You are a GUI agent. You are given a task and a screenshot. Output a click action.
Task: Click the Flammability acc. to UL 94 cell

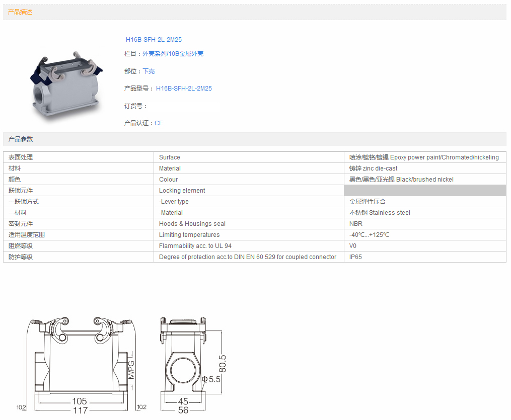195,246
